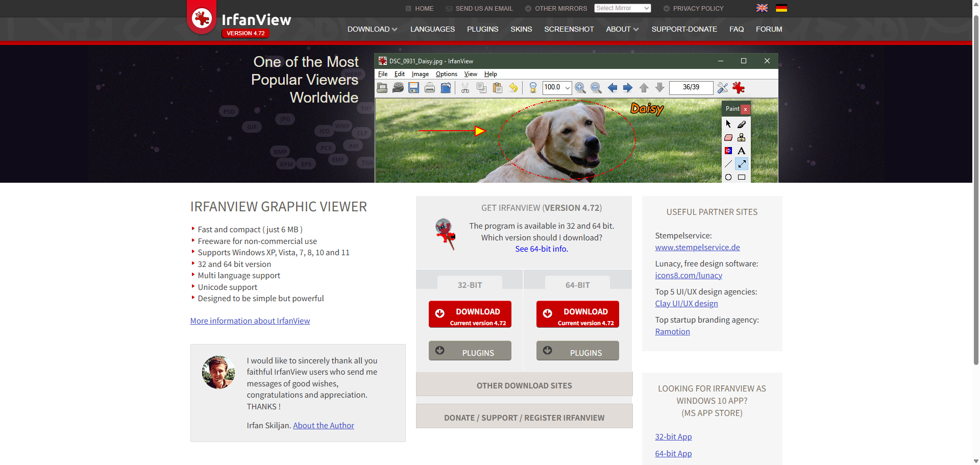Switch to the English language flag
The height and width of the screenshot is (465, 980).
(762, 8)
